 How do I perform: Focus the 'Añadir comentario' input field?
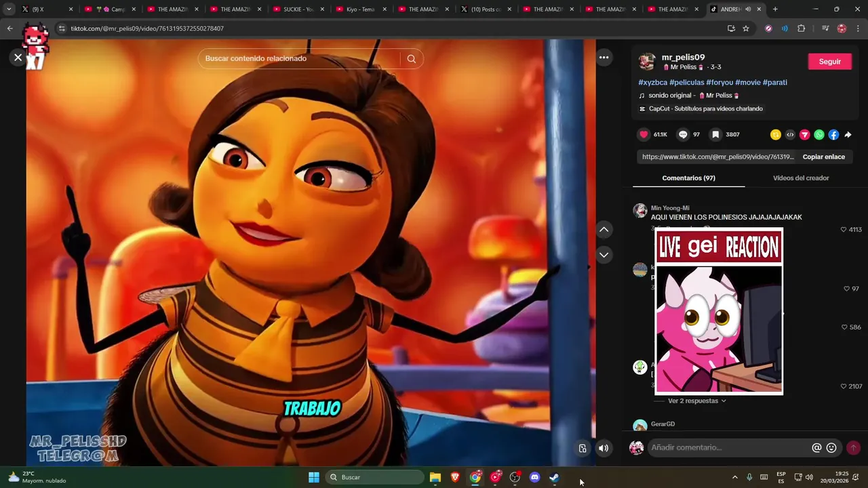[729, 448]
